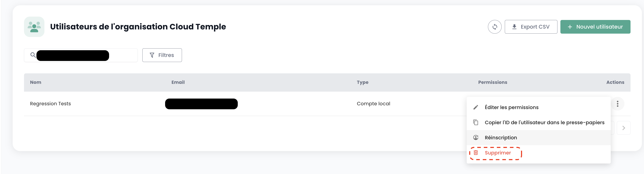
Task: Sort by the Type column header
Action: pos(362,82)
